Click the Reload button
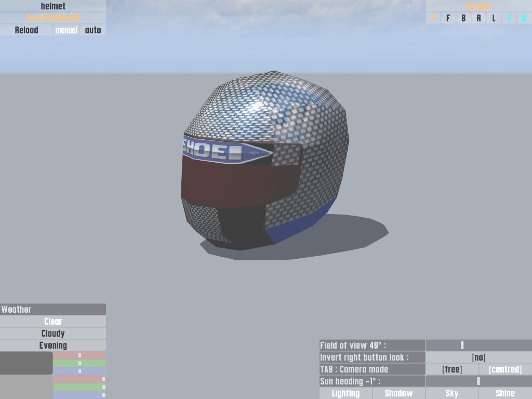This screenshot has height=399, width=532. (x=26, y=30)
